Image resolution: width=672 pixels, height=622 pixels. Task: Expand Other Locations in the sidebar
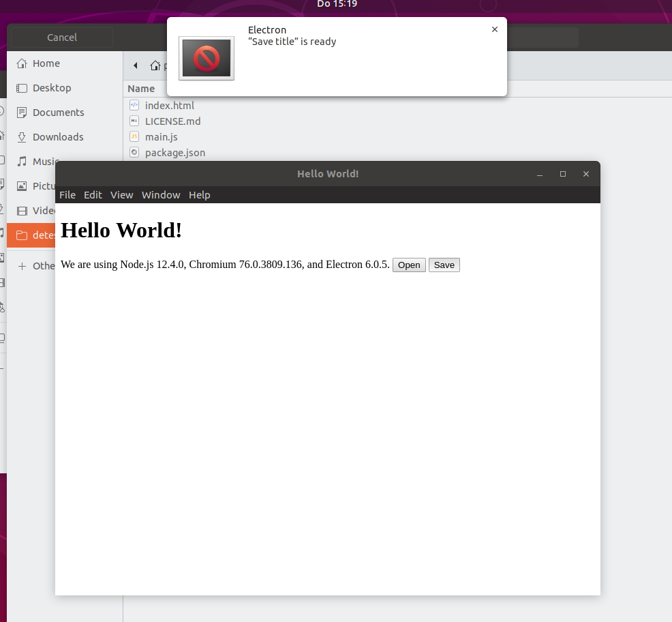(44, 266)
